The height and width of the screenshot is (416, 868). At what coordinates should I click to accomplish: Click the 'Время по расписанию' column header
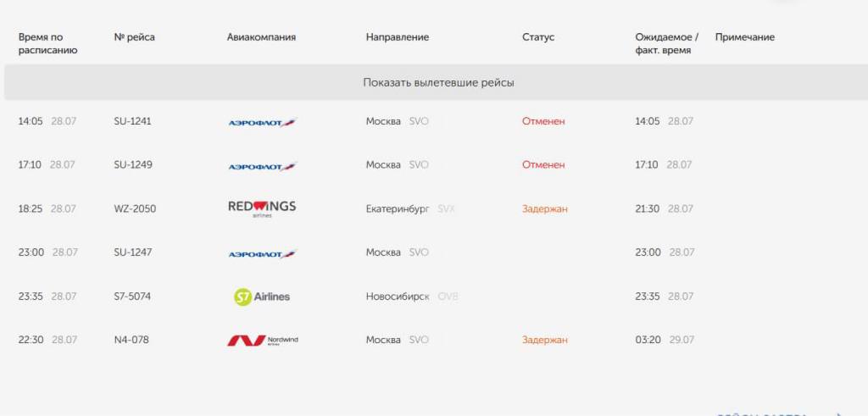[x=47, y=43]
